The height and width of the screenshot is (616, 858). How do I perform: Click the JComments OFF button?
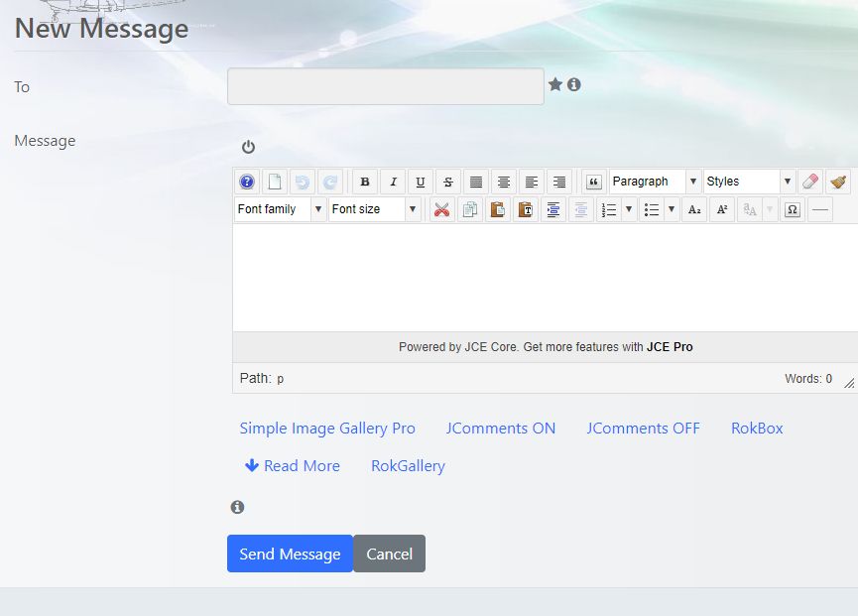coord(643,428)
